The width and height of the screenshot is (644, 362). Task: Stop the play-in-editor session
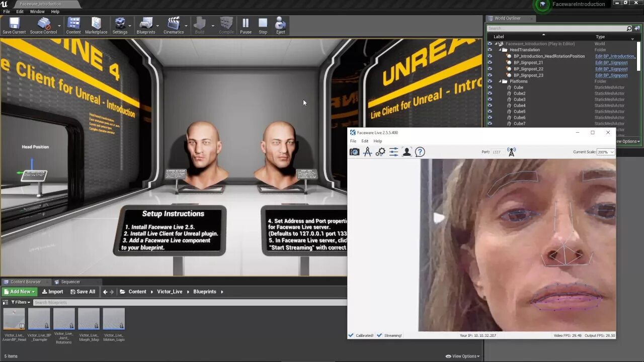point(263,26)
